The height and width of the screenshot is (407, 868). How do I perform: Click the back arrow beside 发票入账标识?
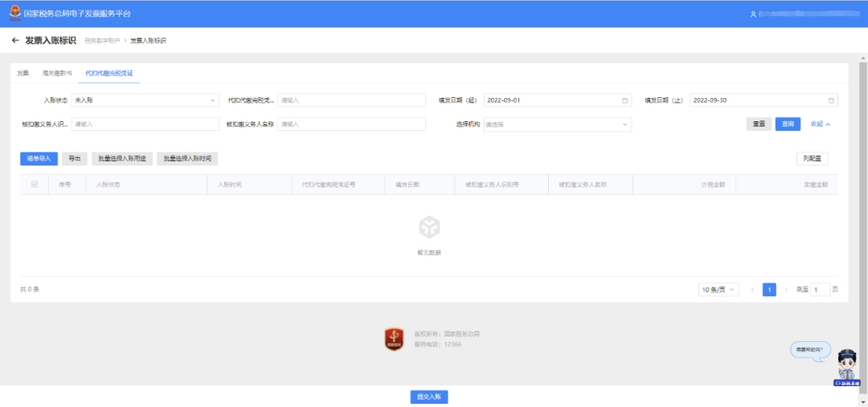coord(15,40)
